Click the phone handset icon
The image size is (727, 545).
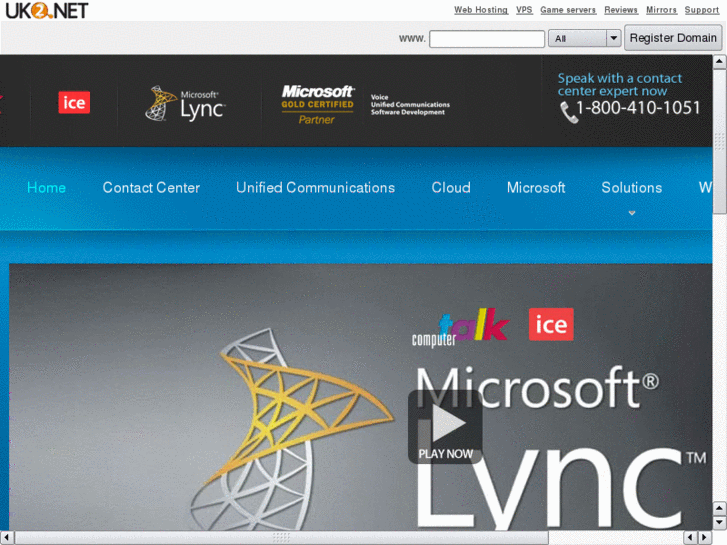tap(569, 113)
